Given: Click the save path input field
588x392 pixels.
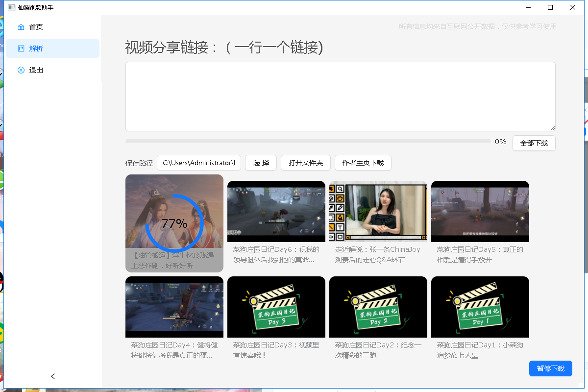Looking at the screenshot, I should (199, 163).
